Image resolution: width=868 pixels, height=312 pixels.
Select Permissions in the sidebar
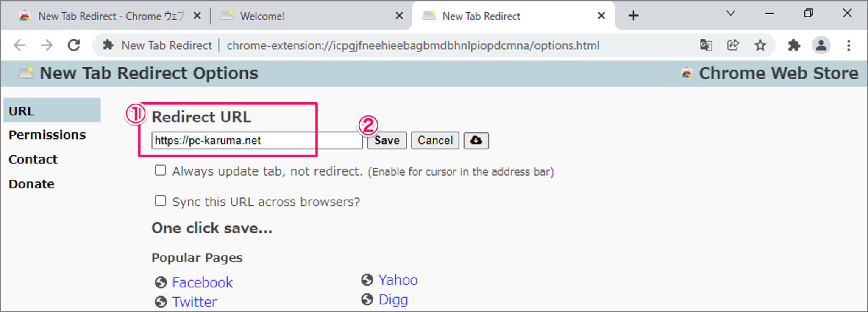pyautogui.click(x=47, y=135)
